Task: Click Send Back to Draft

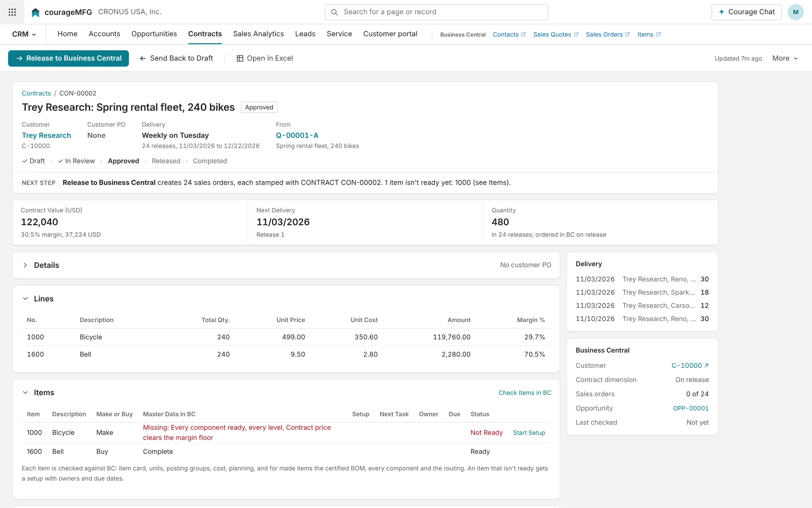Action: (176, 58)
